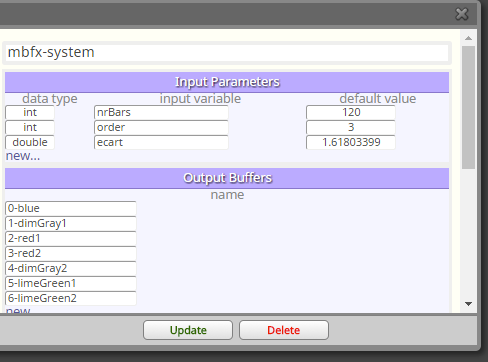Edit the default value 3
The width and height of the screenshot is (488, 362).
[351, 127]
